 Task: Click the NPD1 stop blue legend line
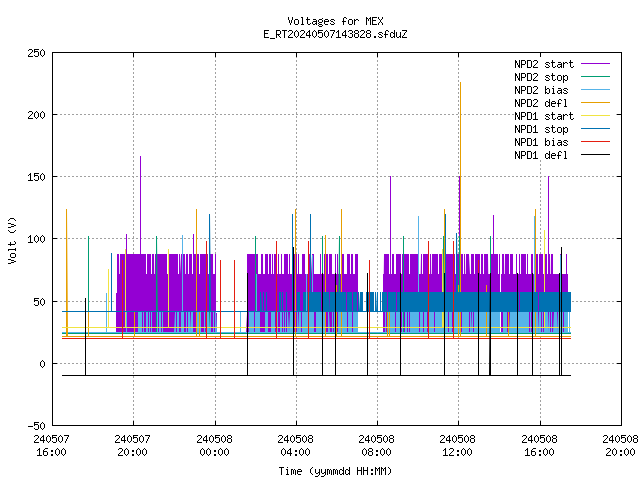[x=596, y=129]
